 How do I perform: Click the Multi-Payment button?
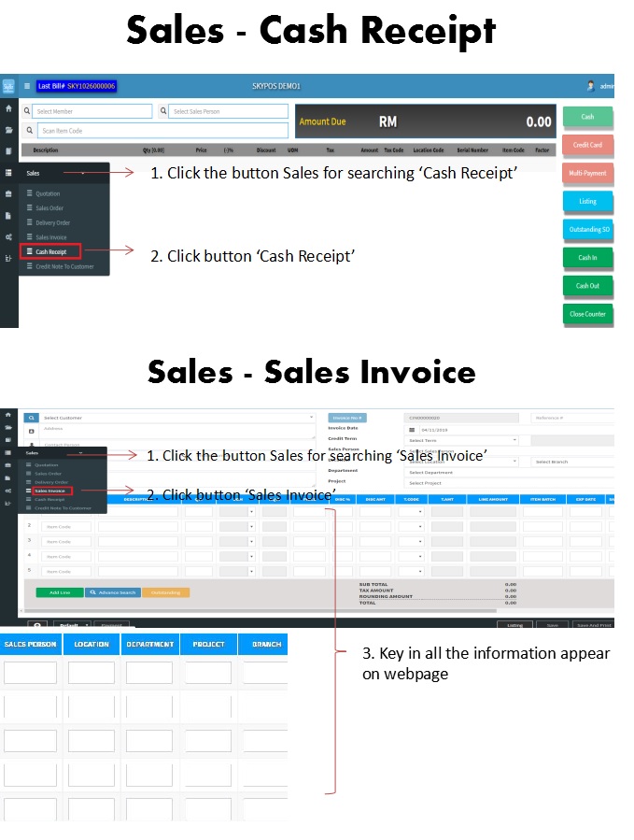(x=587, y=173)
